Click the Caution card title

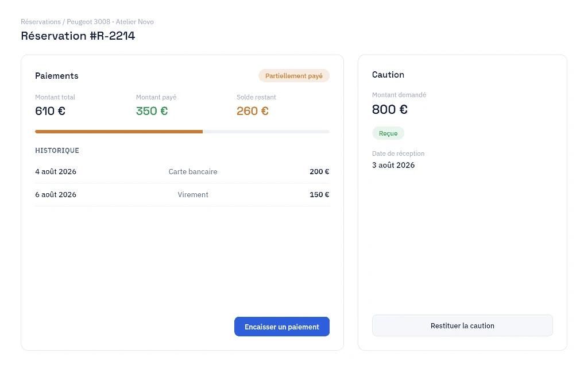point(388,75)
